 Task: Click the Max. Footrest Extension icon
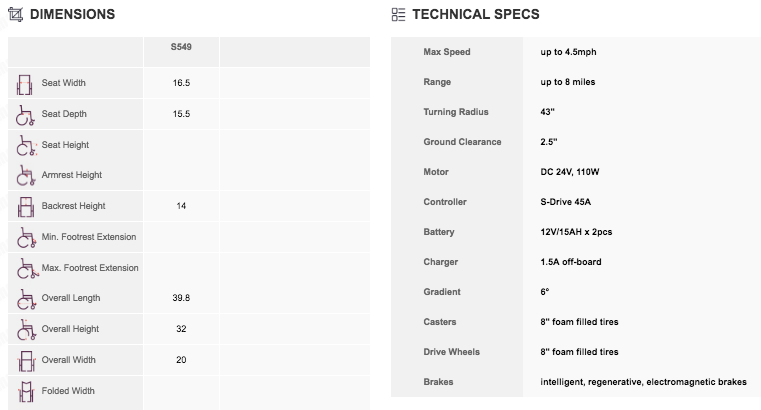point(28,268)
